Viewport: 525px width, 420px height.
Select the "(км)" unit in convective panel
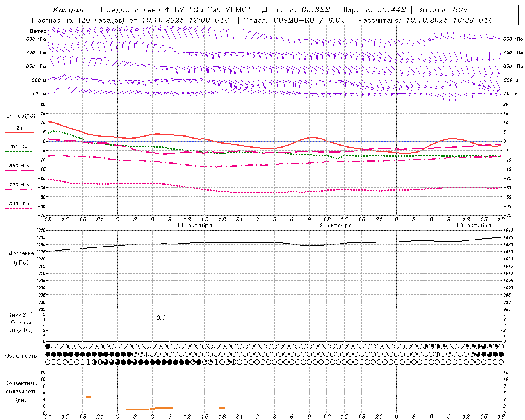click(x=21, y=399)
